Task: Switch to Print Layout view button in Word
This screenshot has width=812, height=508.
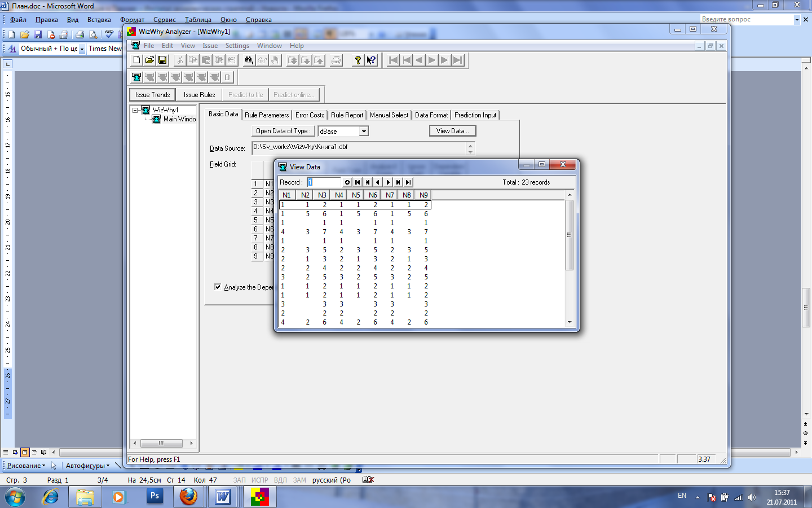Action: coord(25,452)
